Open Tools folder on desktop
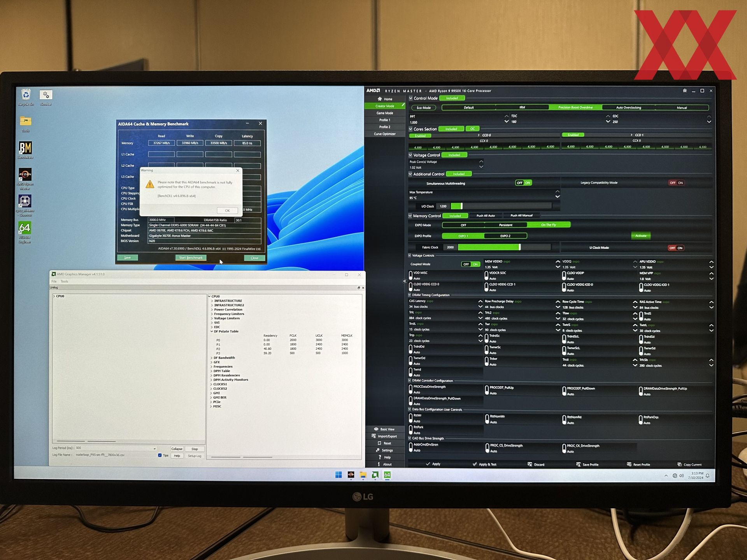The image size is (747, 560). [26, 124]
